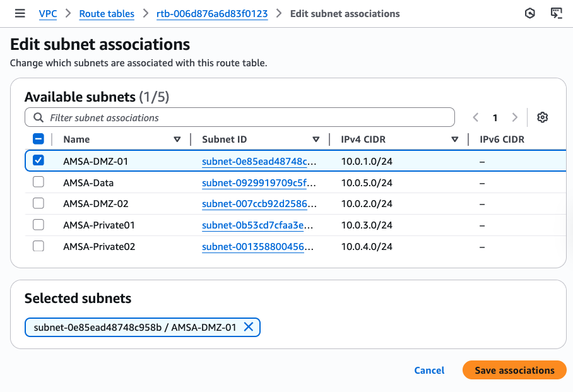Viewport: 573px width, 392px height.
Task: Toggle the select-all subnets header checkbox
Action: tap(38, 140)
